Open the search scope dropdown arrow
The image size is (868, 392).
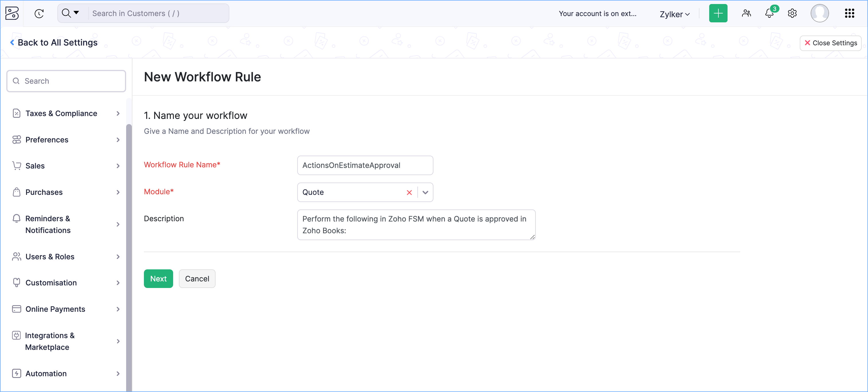(x=76, y=13)
